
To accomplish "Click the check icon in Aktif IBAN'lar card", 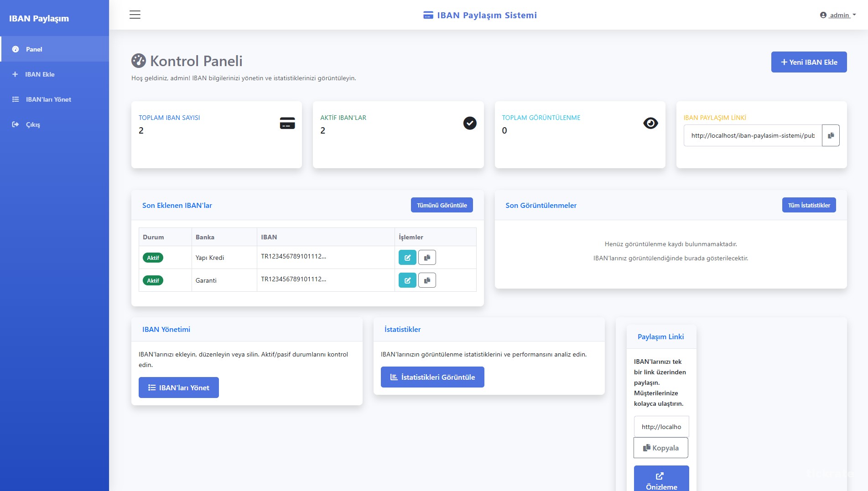I will tap(470, 123).
